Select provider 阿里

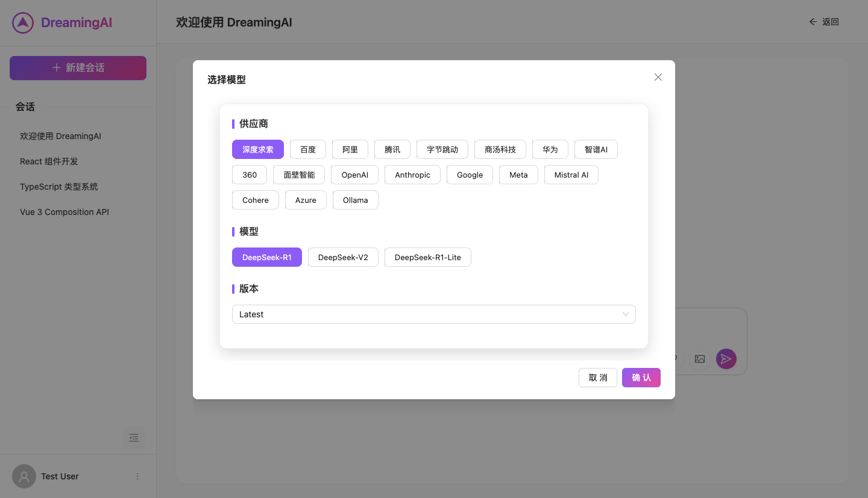[x=350, y=149]
